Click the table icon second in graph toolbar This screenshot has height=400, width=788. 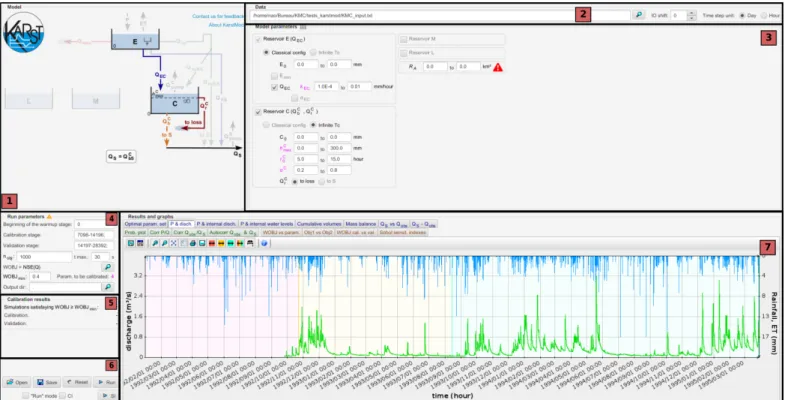click(x=140, y=243)
